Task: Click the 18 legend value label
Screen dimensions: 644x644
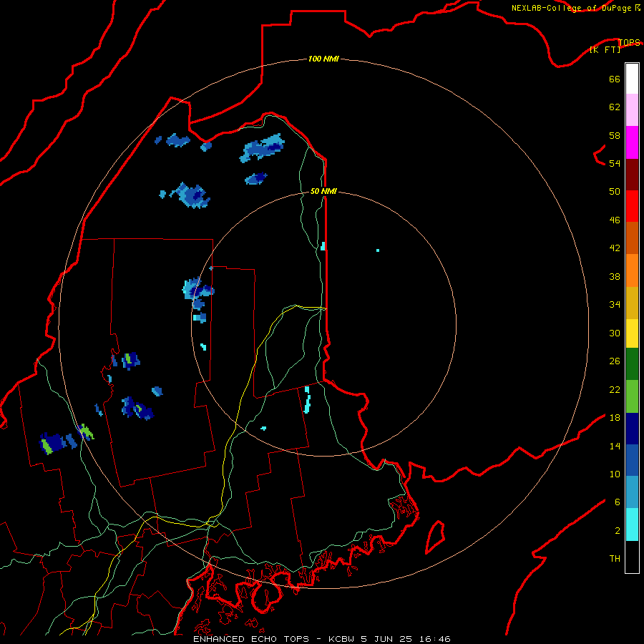Action: [615, 418]
